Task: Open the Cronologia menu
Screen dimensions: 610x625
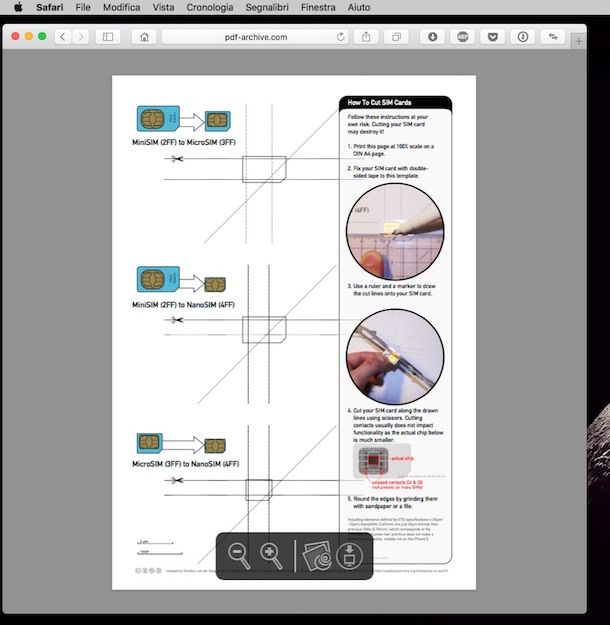Action: (210, 7)
